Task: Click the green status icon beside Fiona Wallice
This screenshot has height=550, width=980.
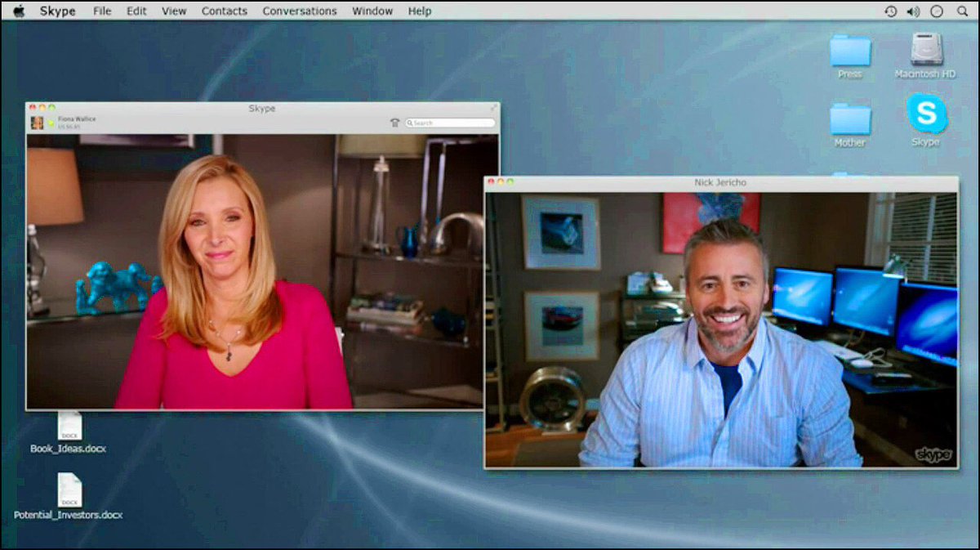Action: coord(50,124)
